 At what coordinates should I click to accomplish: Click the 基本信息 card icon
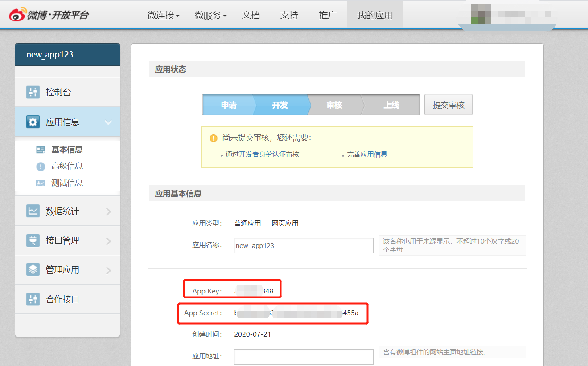pyautogui.click(x=41, y=150)
